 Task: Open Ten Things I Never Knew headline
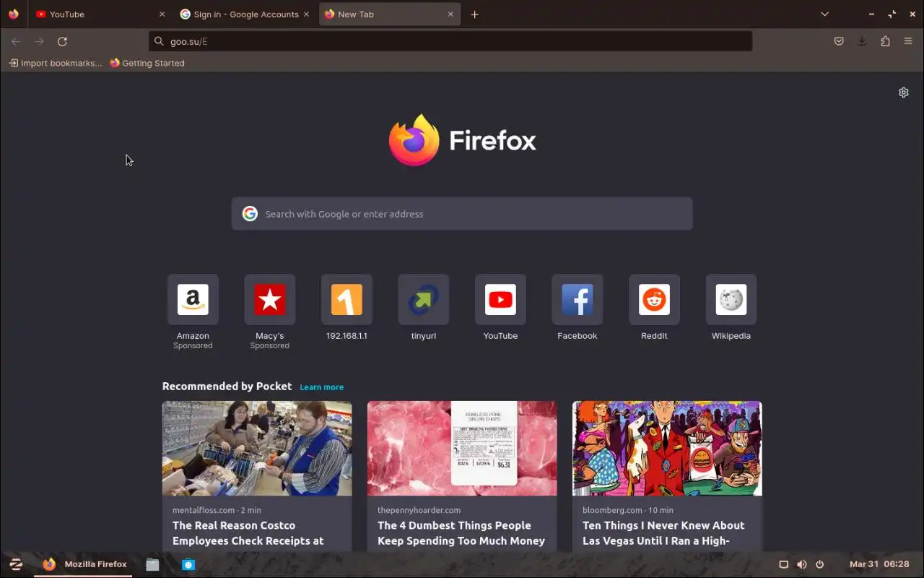tap(663, 533)
